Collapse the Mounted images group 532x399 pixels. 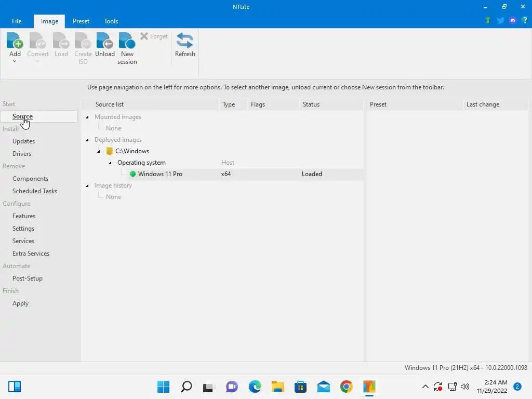[x=87, y=117]
